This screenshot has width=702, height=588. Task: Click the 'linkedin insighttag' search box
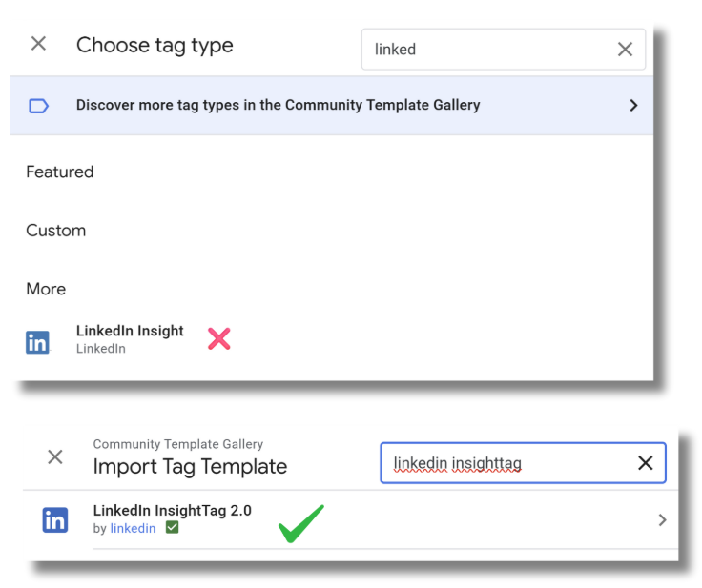(x=510, y=463)
